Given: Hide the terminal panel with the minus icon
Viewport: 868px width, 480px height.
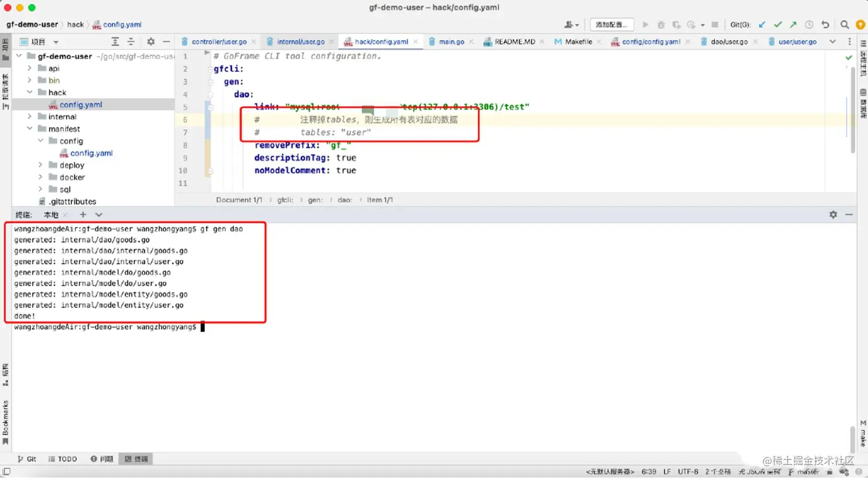Looking at the screenshot, I should pyautogui.click(x=849, y=214).
